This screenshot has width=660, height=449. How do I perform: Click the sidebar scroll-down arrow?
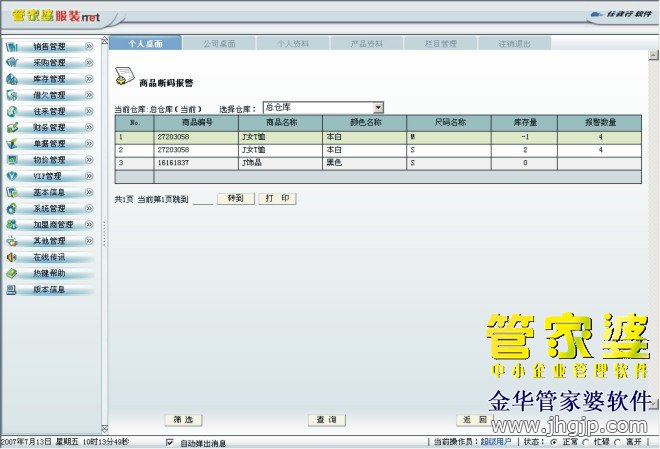click(x=105, y=429)
